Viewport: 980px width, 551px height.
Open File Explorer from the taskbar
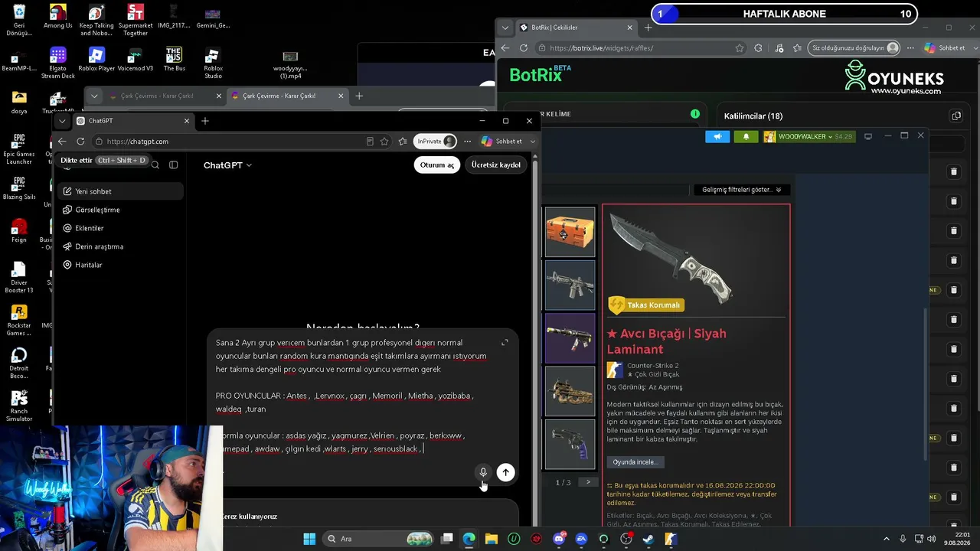pyautogui.click(x=492, y=539)
